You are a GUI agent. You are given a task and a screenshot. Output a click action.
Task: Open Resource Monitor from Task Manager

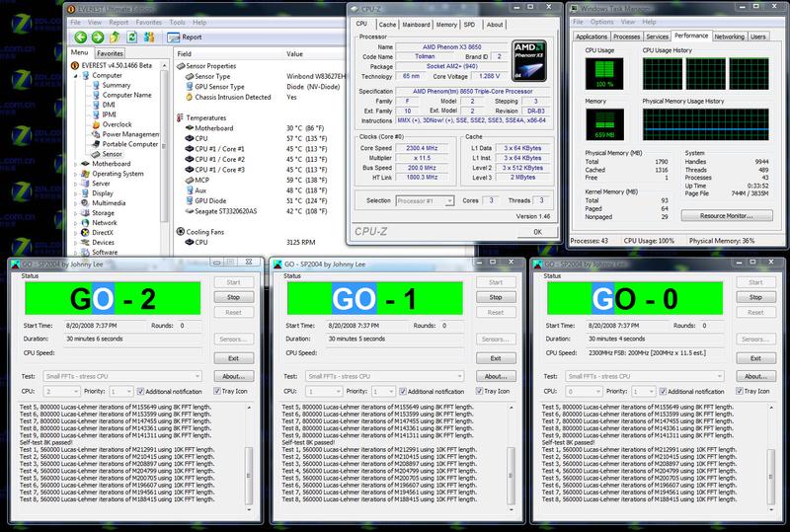(x=727, y=215)
